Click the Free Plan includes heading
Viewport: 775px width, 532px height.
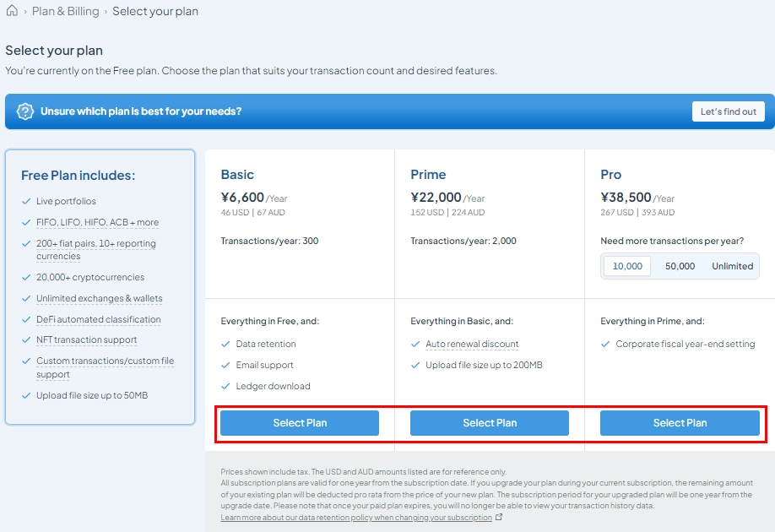79,176
